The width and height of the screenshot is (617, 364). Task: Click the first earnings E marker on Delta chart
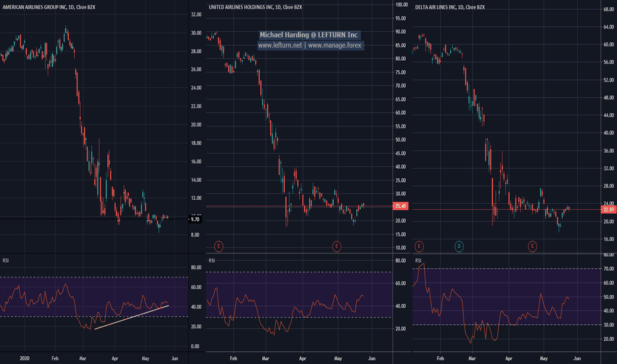point(419,247)
